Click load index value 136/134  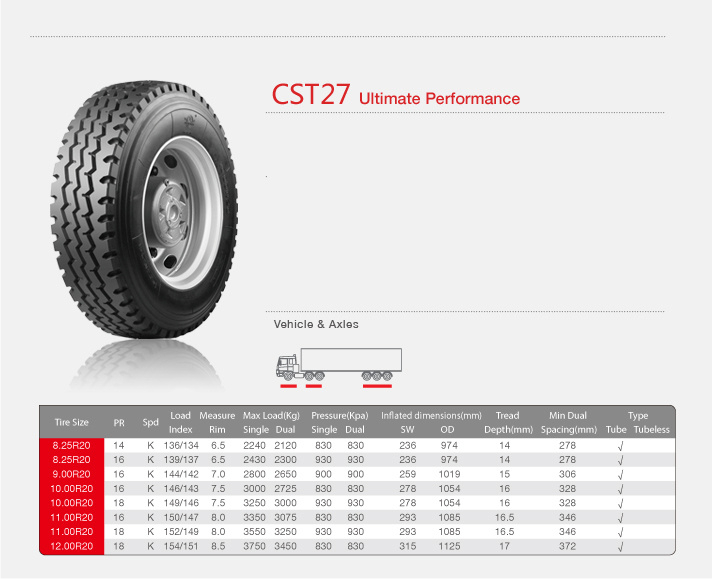181,445
